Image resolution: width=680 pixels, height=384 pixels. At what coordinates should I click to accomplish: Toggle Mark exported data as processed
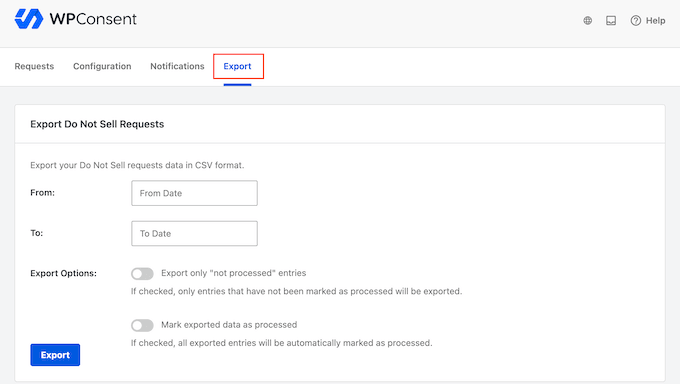(142, 325)
